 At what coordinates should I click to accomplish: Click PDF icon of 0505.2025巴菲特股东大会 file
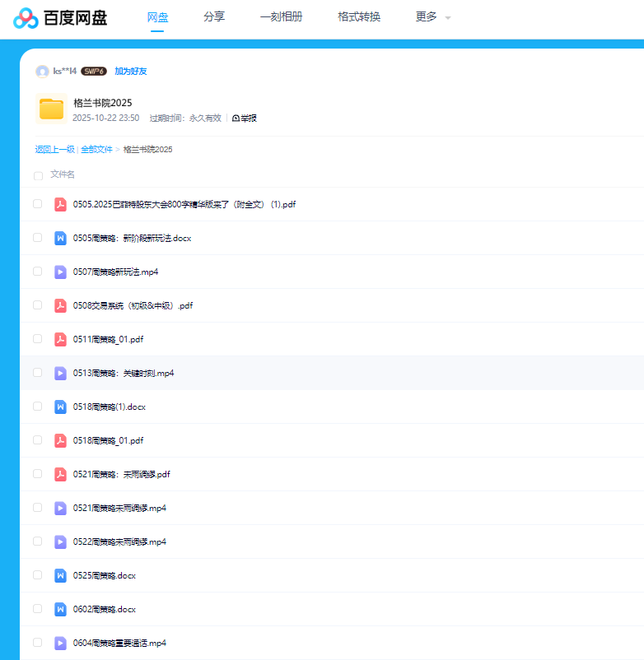pos(60,205)
